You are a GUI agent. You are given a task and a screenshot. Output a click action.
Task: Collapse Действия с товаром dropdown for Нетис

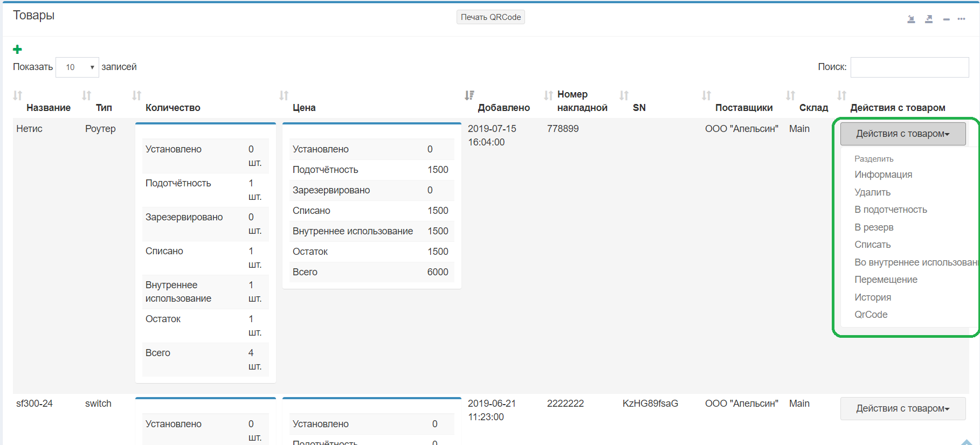point(902,134)
